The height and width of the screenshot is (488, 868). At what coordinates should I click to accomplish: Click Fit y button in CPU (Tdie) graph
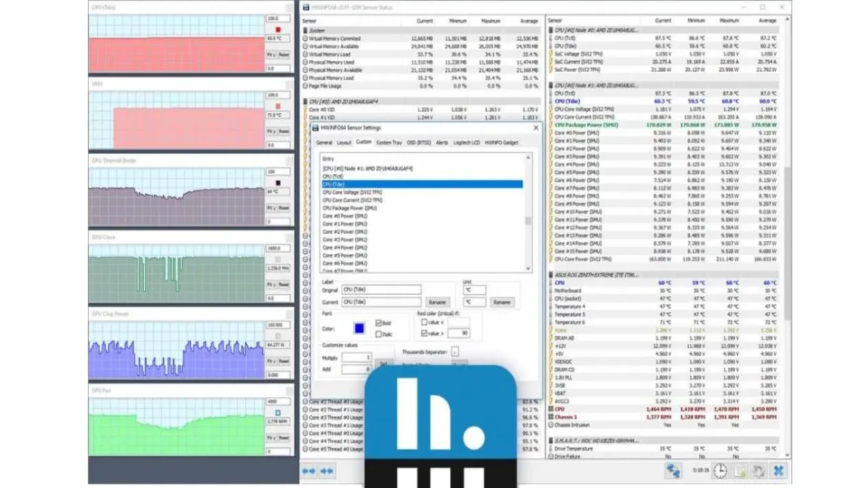271,54
